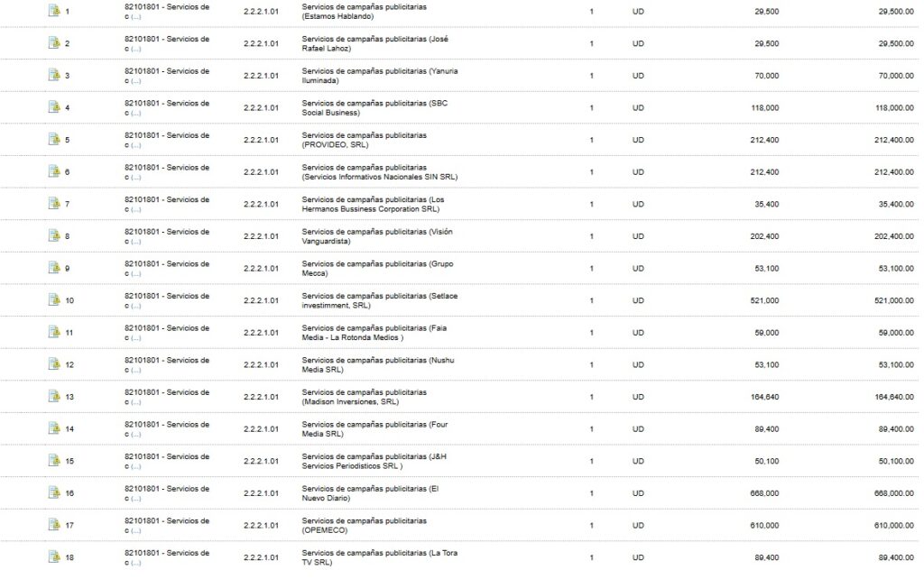The image size is (924, 579).
Task: Click the document icon in row 1
Action: tap(53, 11)
